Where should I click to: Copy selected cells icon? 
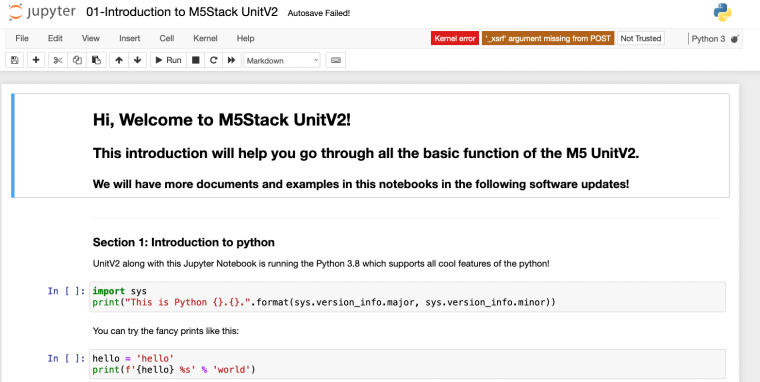77,60
